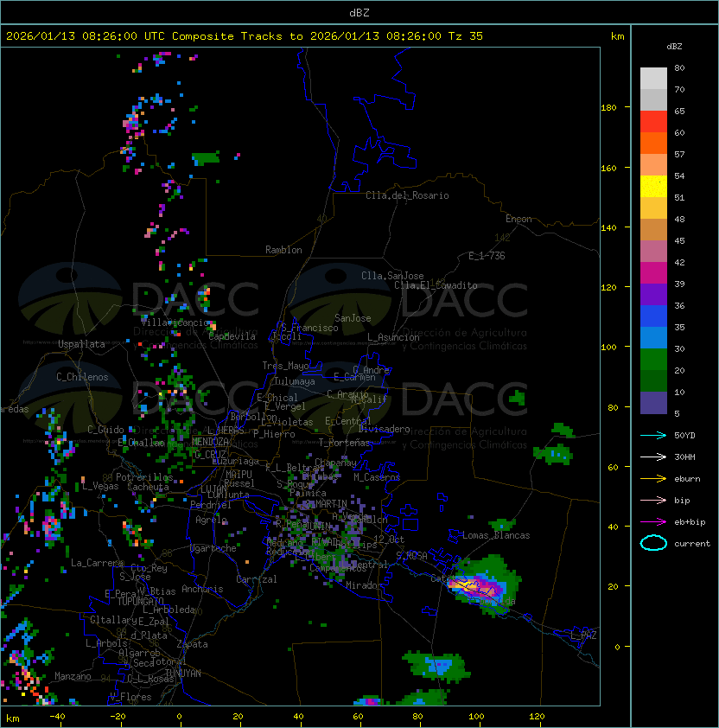719x728 pixels.
Task: Click the '50YD' legend label
Action: click(x=684, y=435)
